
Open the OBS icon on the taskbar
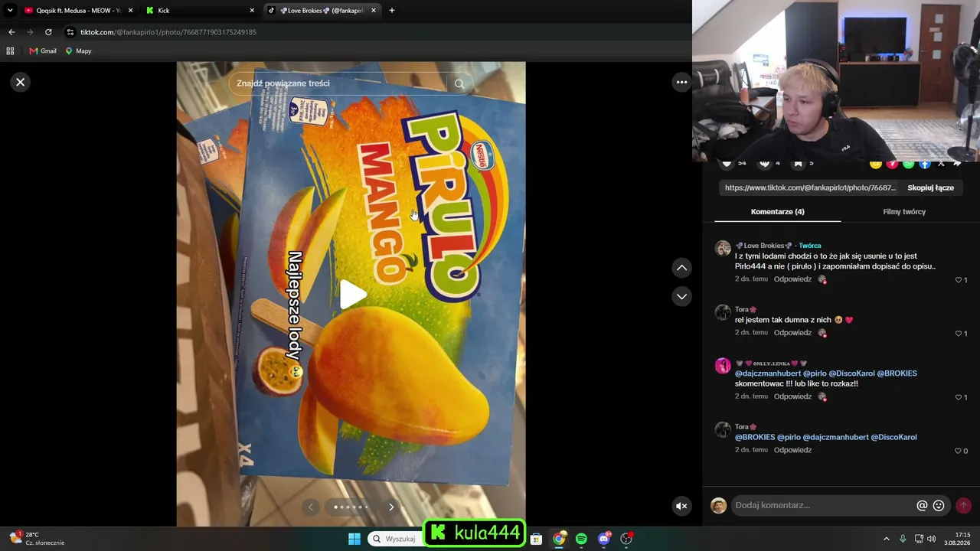point(626,539)
